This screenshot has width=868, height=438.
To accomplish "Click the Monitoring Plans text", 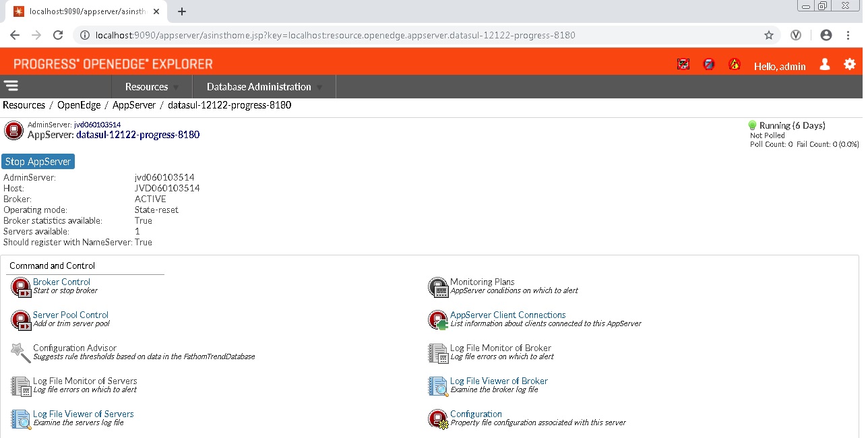I will point(483,282).
